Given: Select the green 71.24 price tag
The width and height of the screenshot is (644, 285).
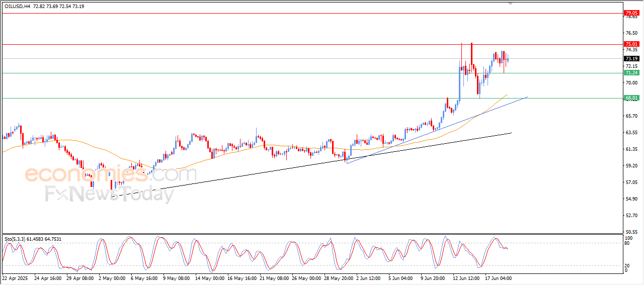Looking at the screenshot, I should (631, 73).
